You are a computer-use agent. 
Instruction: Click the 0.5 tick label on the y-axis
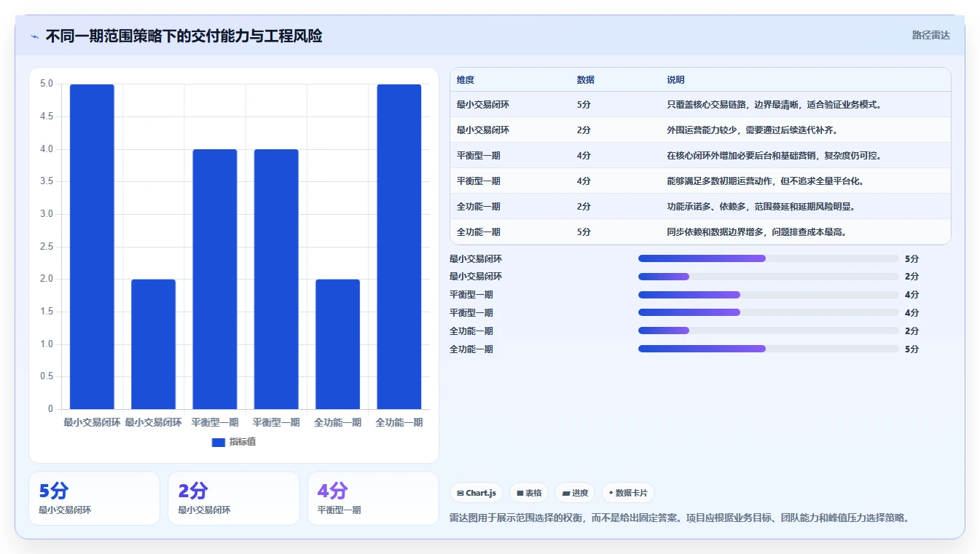point(46,376)
